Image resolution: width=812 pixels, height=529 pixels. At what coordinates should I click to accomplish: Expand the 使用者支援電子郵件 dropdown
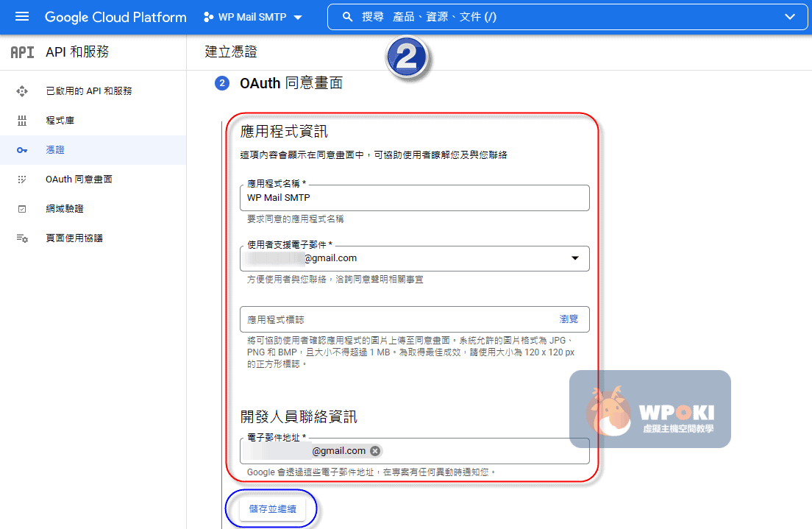574,258
